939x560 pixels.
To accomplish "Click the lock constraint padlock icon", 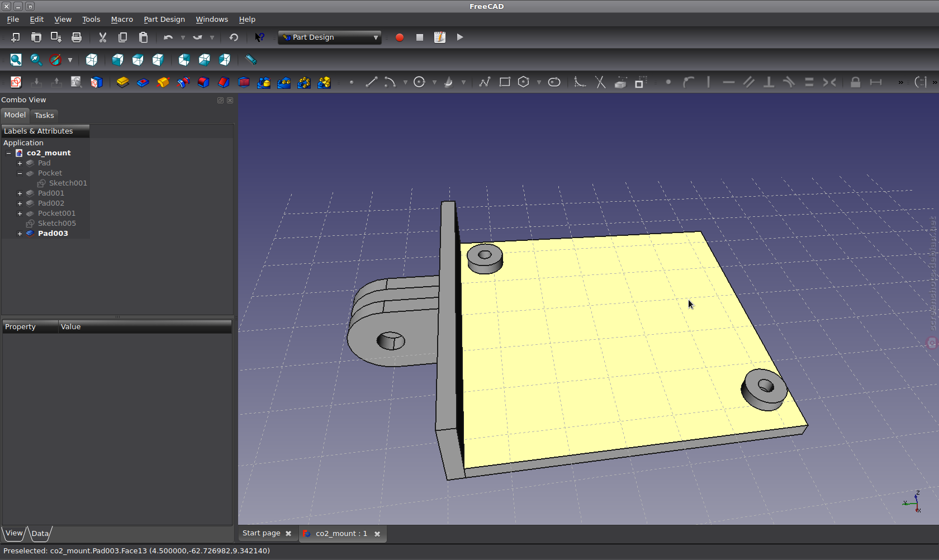I will point(855,82).
